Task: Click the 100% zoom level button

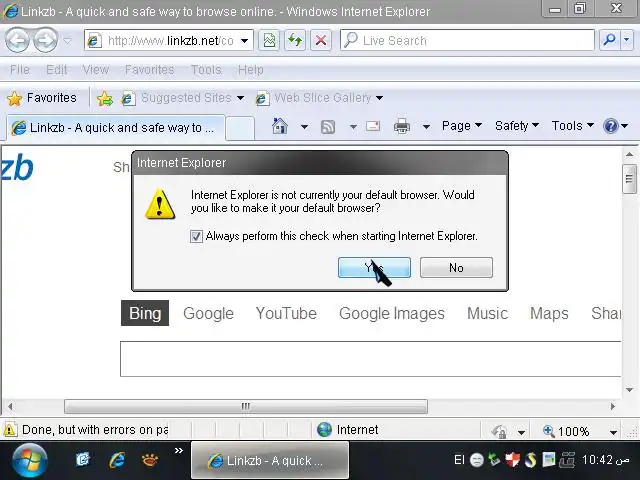Action: [x=566, y=431]
